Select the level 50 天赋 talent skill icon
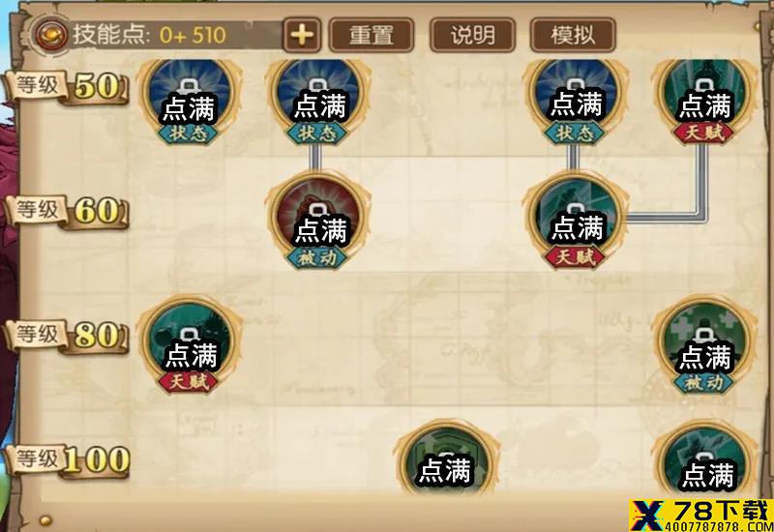The width and height of the screenshot is (774, 532). pos(704,101)
